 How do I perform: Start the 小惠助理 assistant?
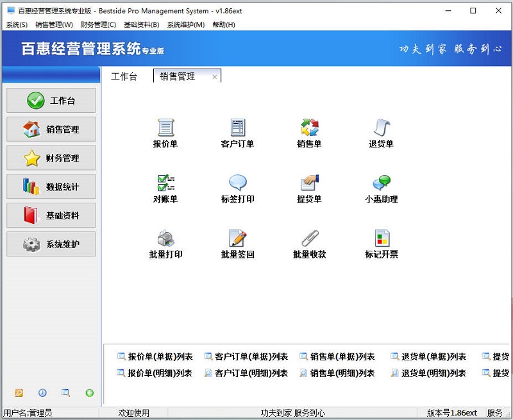pos(380,185)
